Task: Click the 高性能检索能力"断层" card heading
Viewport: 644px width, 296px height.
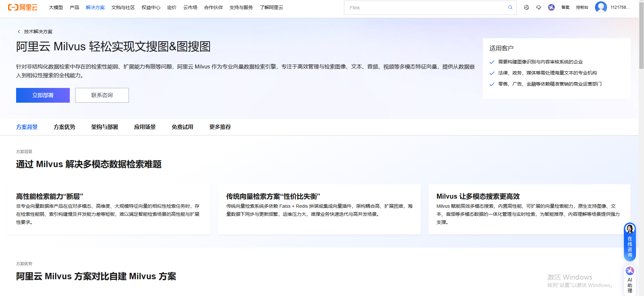Action: pyautogui.click(x=50, y=196)
